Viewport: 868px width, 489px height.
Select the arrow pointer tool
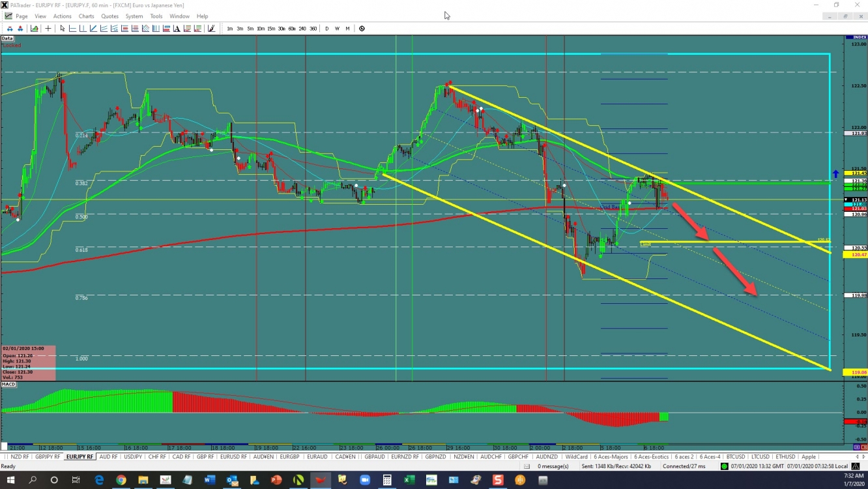(x=63, y=28)
